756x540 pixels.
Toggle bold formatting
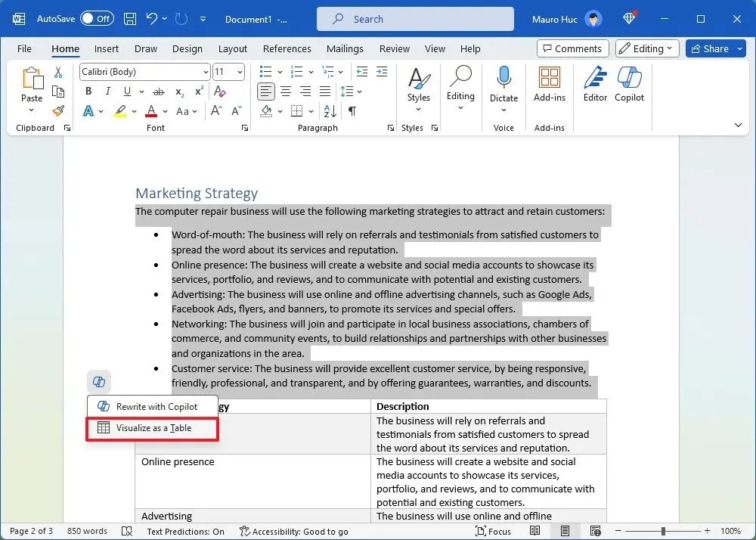click(x=88, y=91)
